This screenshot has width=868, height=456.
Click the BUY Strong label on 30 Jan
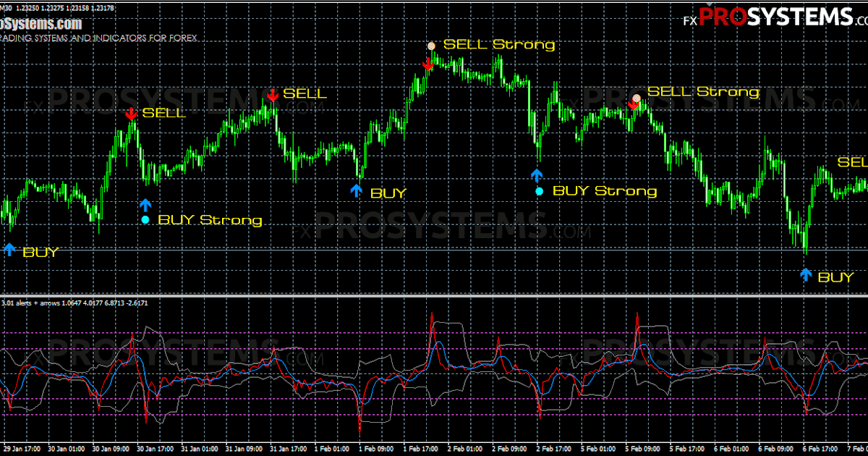tap(210, 219)
